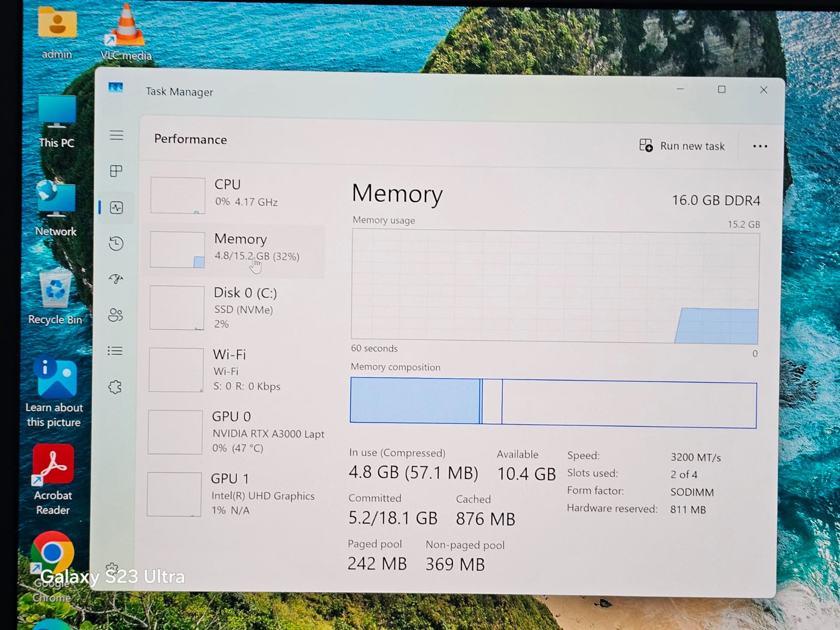840x630 pixels.
Task: Click the free segment of Memory composition bar
Action: (x=629, y=404)
